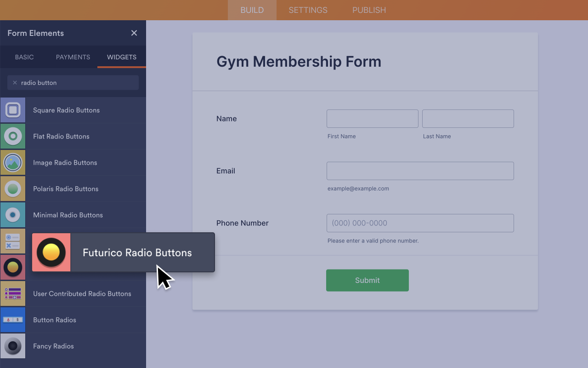
Task: Open the PAYMENTS tab
Action: (73, 57)
